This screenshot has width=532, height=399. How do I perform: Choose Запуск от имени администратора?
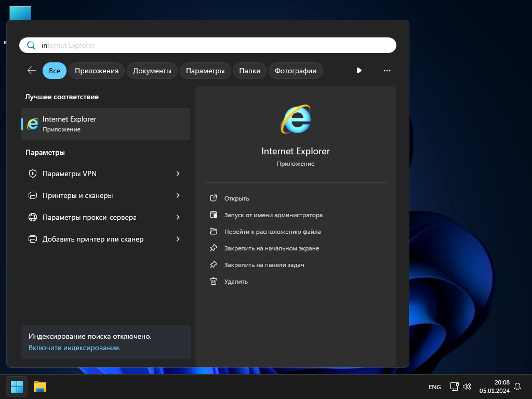273,215
